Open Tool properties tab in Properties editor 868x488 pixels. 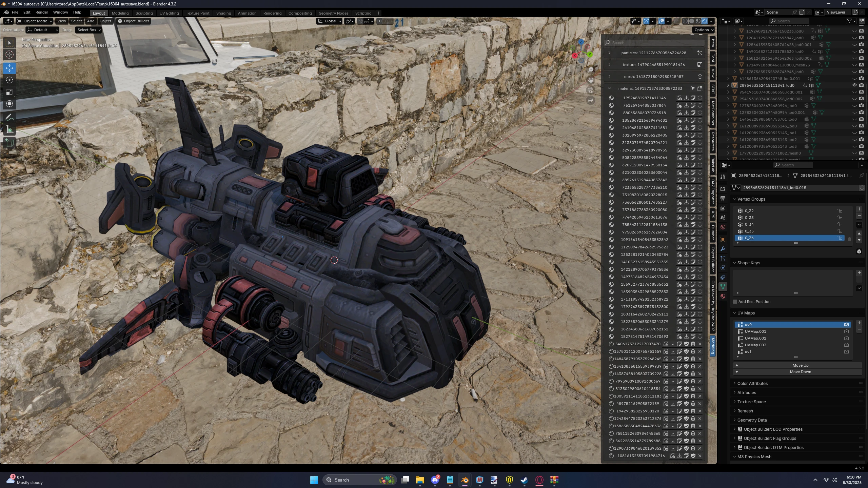tap(723, 177)
